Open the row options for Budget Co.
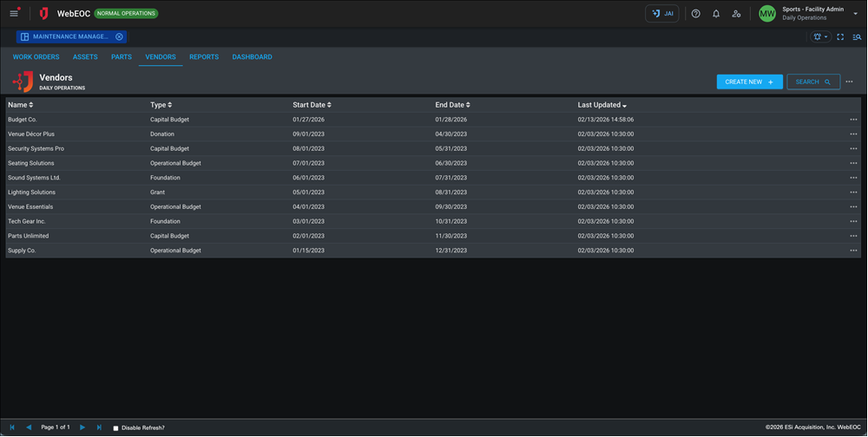The height and width of the screenshot is (437, 868). coord(853,120)
